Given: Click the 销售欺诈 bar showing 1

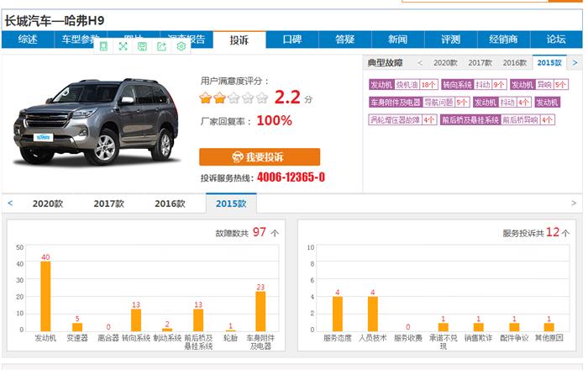Looking at the screenshot, I should 479,327.
